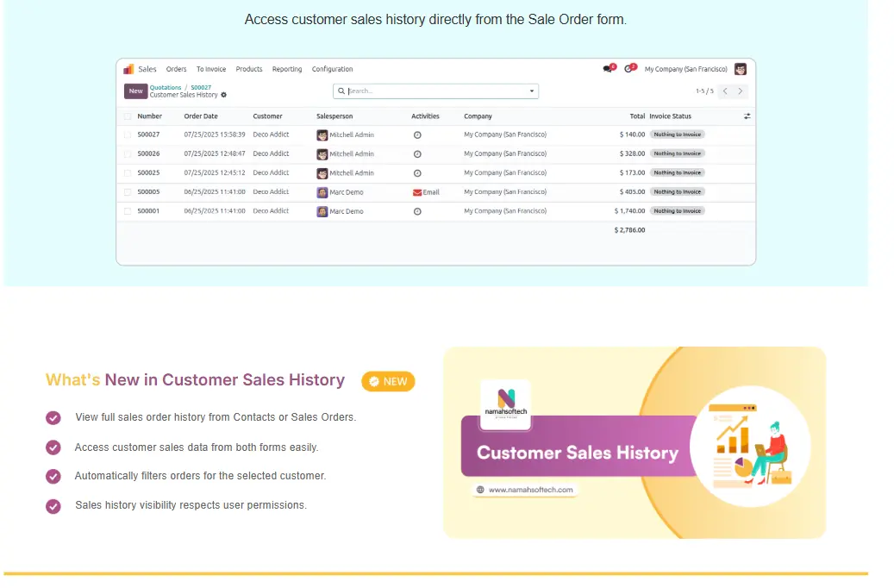Go to next page with pager chevron
Viewport: 894px width, 588px height.
coord(740,91)
